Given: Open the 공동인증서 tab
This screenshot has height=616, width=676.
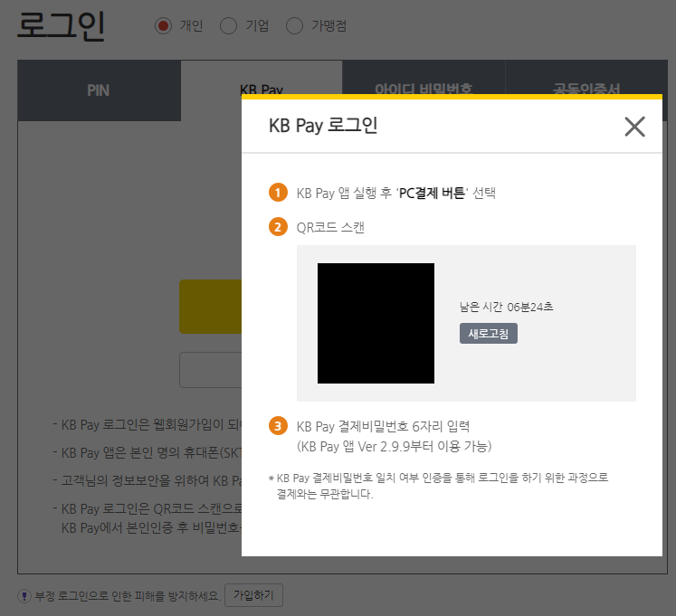Looking at the screenshot, I should coord(586,78).
